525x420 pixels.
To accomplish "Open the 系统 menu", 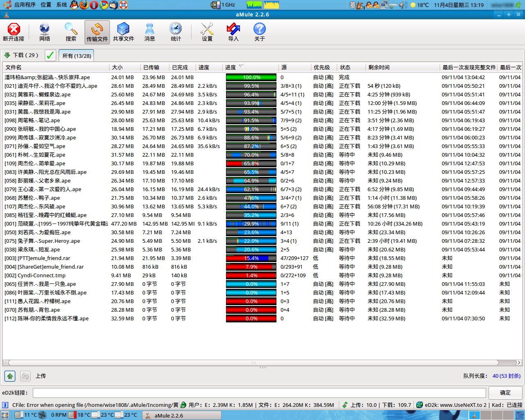I will (62, 5).
